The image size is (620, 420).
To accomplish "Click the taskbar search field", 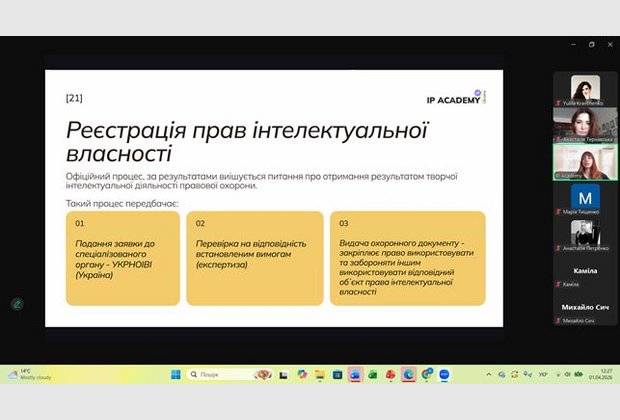I will [222, 374].
